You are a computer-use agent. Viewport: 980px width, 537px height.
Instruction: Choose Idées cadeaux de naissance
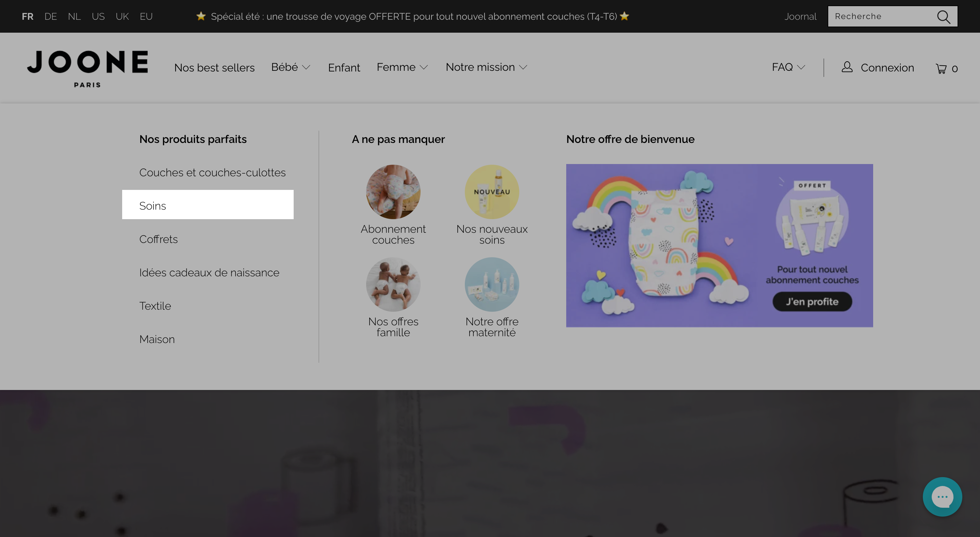coord(209,273)
